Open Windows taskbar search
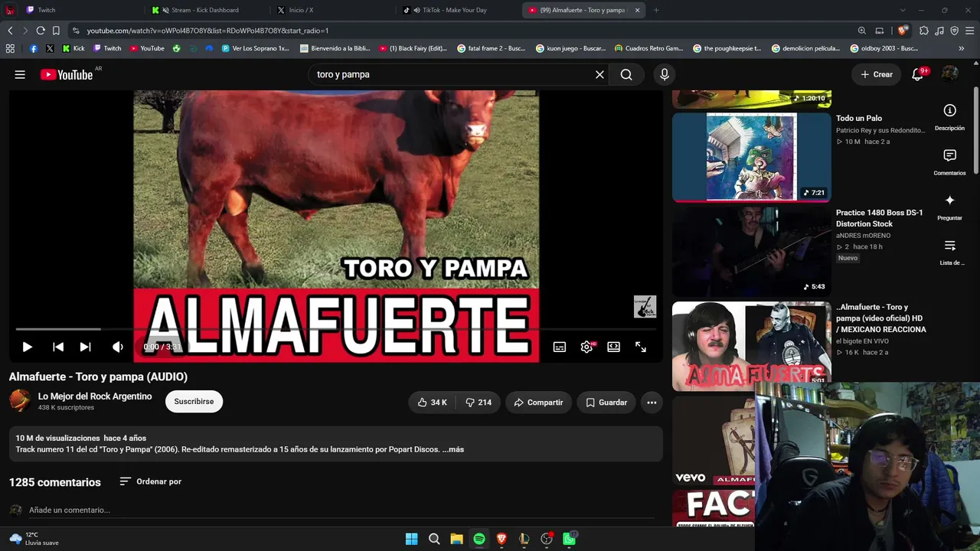 [x=434, y=539]
